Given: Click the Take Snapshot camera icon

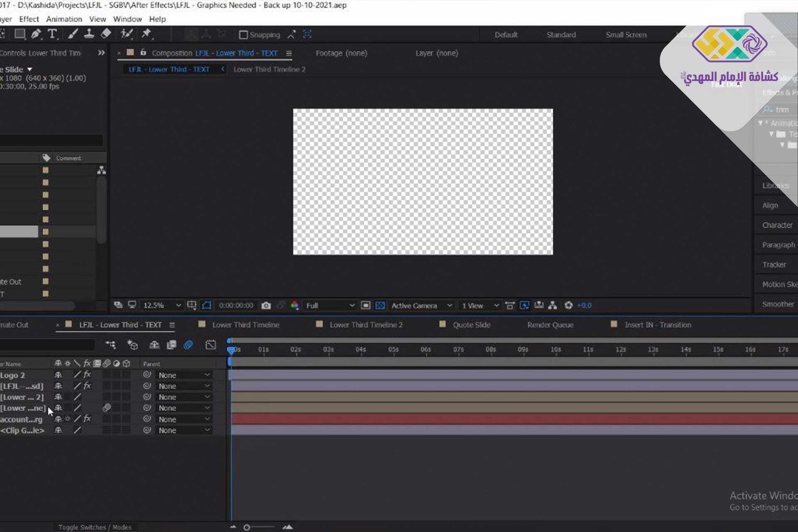Looking at the screenshot, I should pos(266,305).
